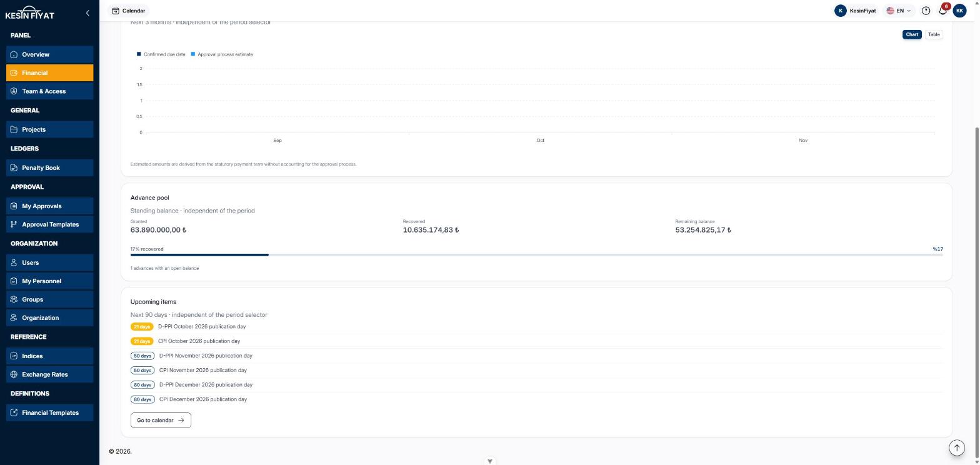
Task: Open notifications bell with badge
Action: tap(943, 11)
